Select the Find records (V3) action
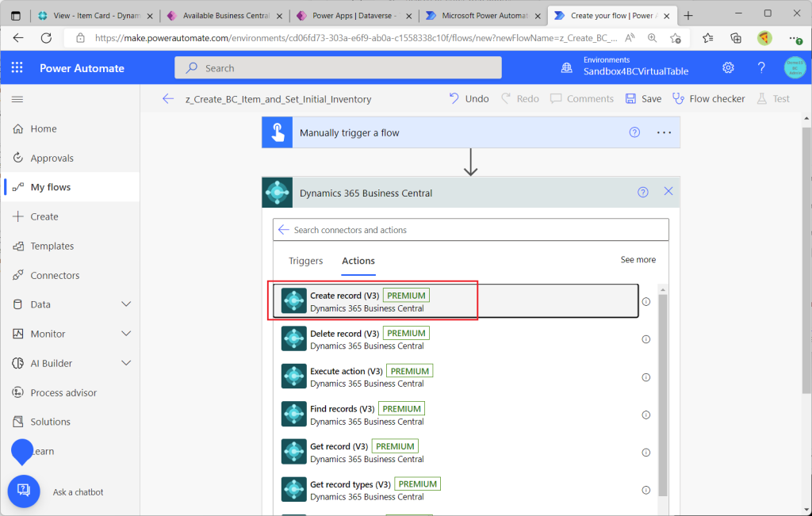 click(x=456, y=415)
